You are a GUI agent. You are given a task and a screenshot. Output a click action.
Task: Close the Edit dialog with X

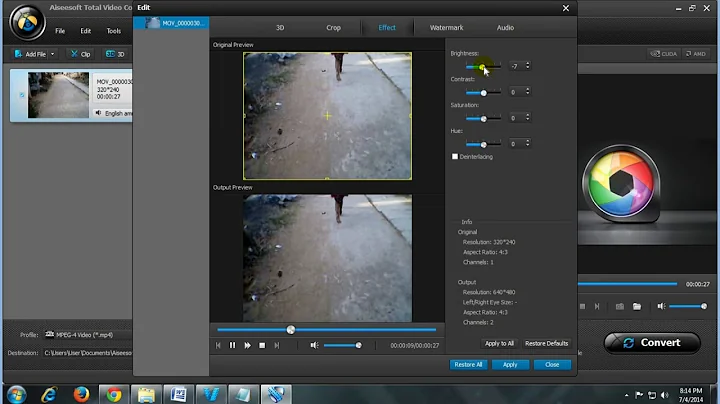point(566,8)
